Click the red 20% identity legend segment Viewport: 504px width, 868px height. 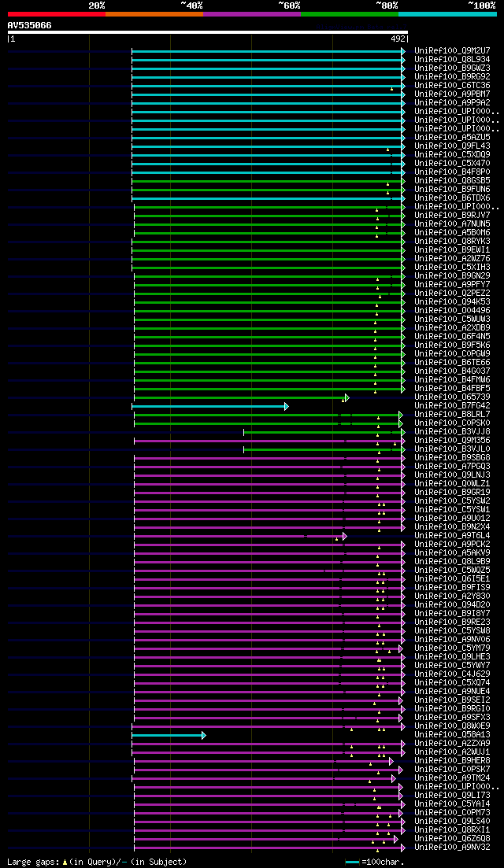click(x=57, y=14)
